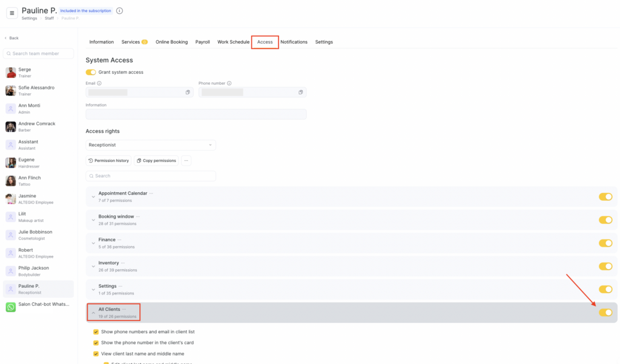
Task: Copy the email address using copy icon
Action: (188, 93)
